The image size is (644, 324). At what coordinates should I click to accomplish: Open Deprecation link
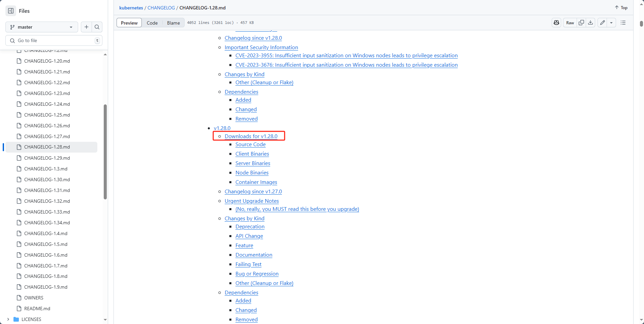pyautogui.click(x=250, y=227)
